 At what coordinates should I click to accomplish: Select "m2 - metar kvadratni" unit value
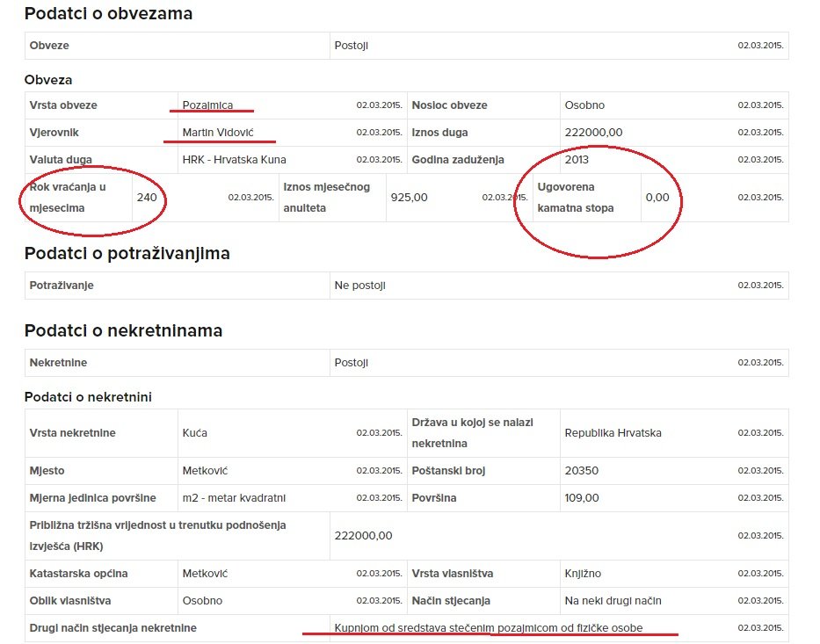coord(234,498)
